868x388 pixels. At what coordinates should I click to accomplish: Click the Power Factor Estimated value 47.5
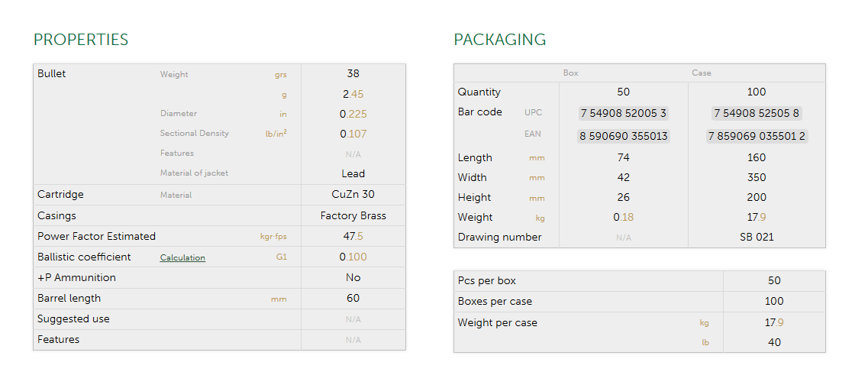(x=353, y=237)
